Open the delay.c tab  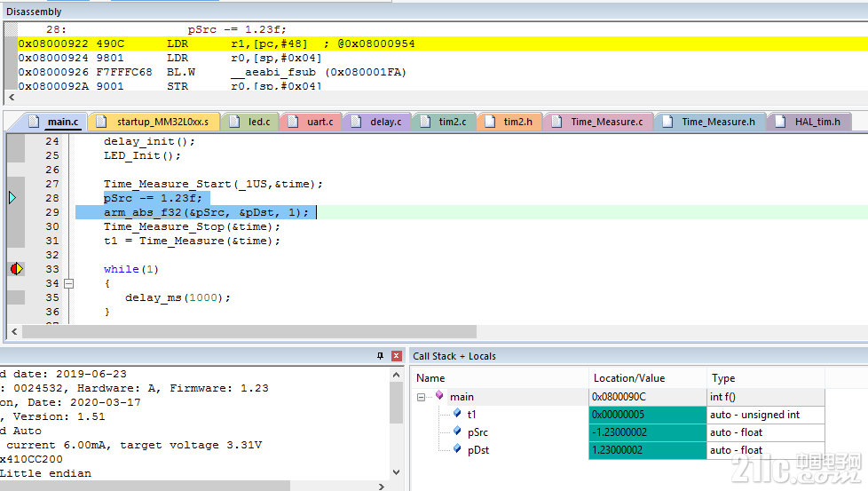click(x=377, y=122)
